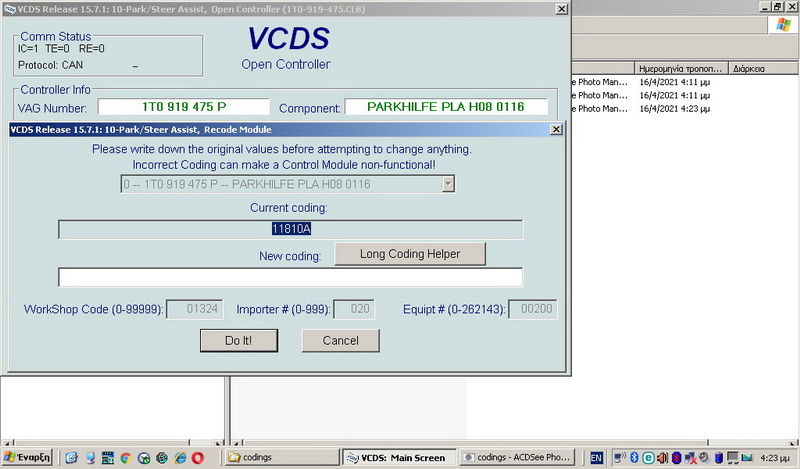Click the Component field PARKHILFE PLA H08 0116
The image size is (800, 469).
pos(446,107)
